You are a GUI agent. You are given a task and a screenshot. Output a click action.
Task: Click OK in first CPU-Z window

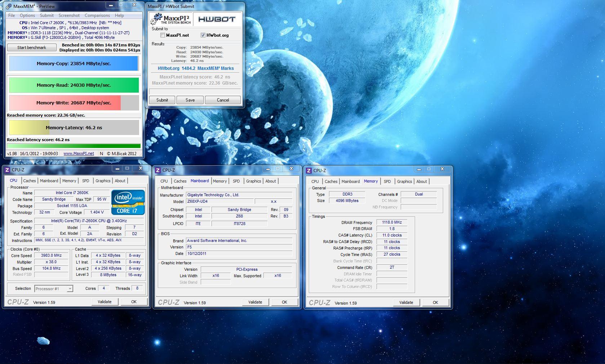pyautogui.click(x=134, y=302)
